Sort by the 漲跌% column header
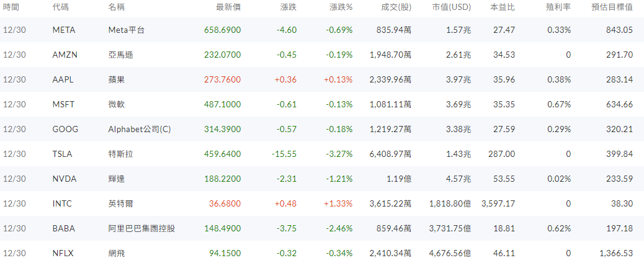 coord(341,7)
